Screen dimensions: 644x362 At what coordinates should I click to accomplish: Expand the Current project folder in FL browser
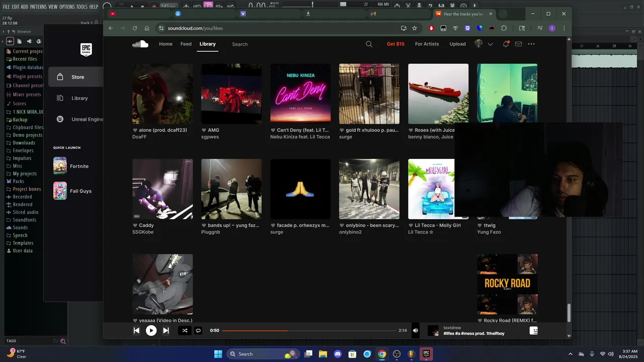(25, 51)
